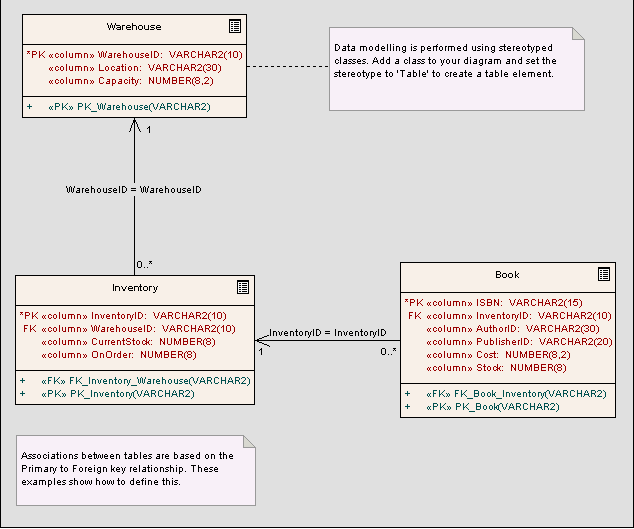Click the table icon in Warehouse header
This screenshot has height=529, width=634.
tap(234, 27)
